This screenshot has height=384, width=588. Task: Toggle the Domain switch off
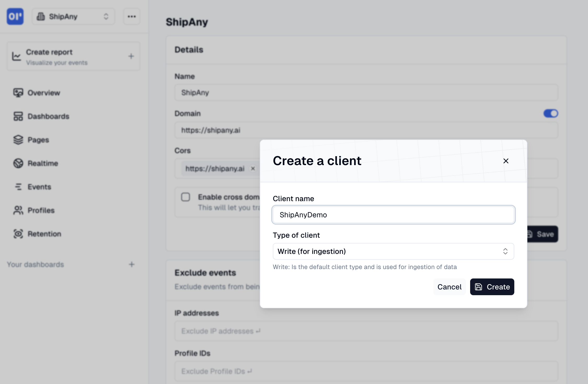[551, 113]
